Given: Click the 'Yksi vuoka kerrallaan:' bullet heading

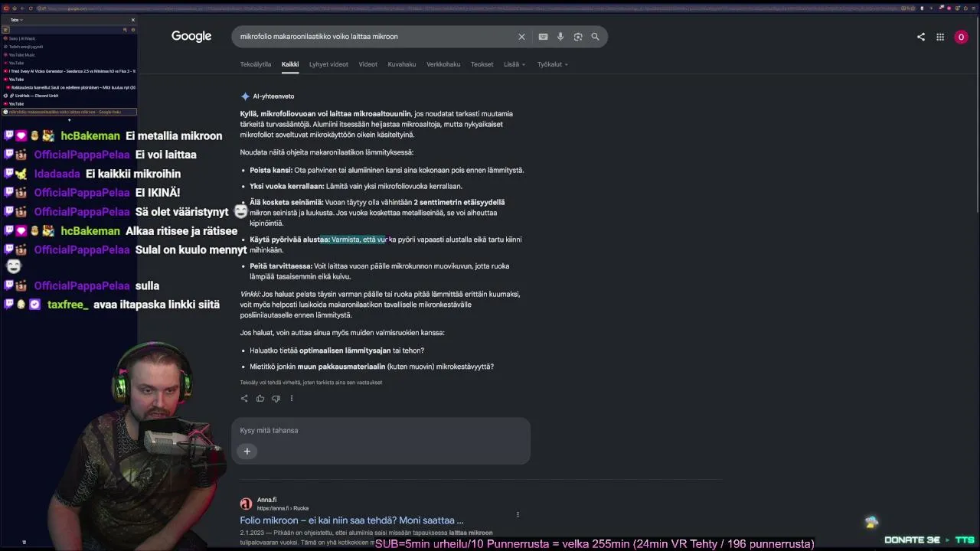Looking at the screenshot, I should click(x=287, y=186).
